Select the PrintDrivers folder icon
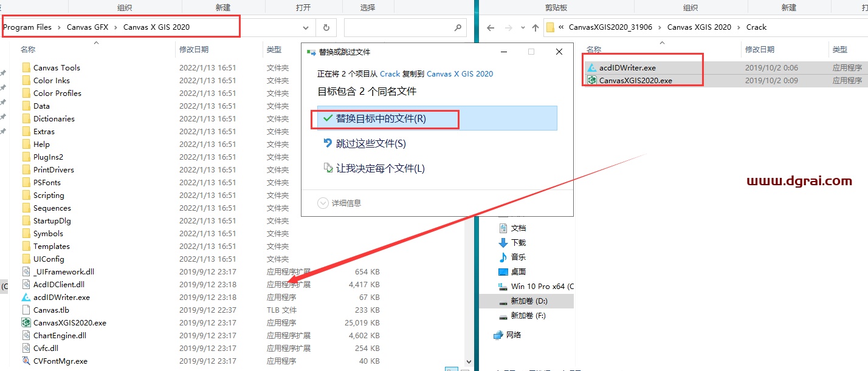 tap(26, 169)
